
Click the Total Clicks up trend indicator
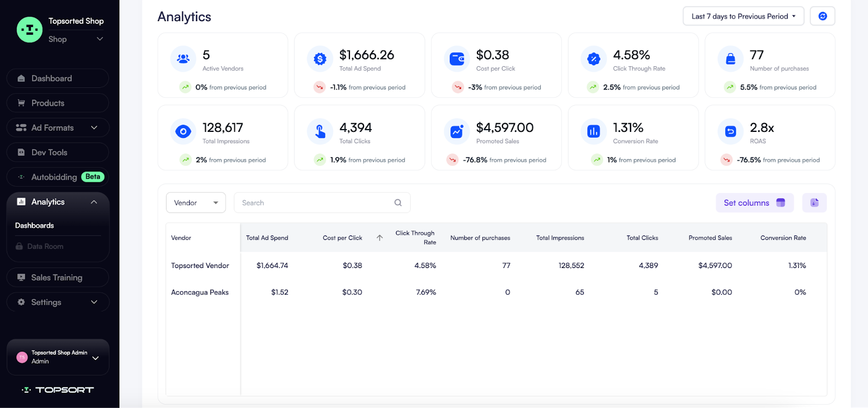click(x=320, y=160)
